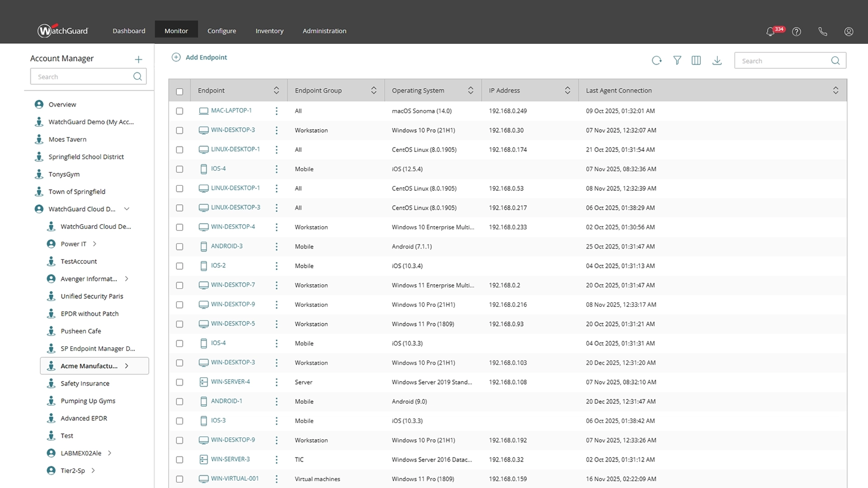Check the select-all header checkbox
The width and height of the screenshot is (868, 488).
coord(179,92)
